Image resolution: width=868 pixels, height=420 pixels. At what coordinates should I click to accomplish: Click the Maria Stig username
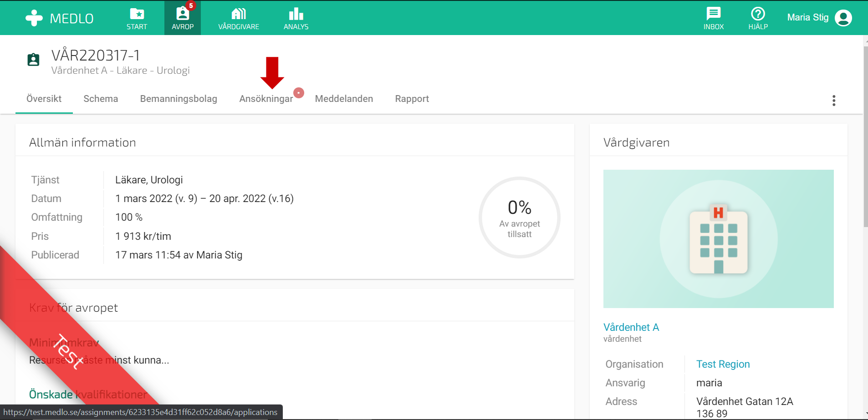pyautogui.click(x=808, y=17)
